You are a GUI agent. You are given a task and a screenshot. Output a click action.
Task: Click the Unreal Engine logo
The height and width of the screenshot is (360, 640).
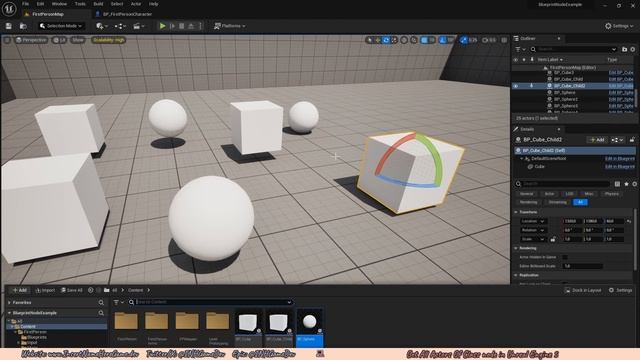(x=9, y=9)
